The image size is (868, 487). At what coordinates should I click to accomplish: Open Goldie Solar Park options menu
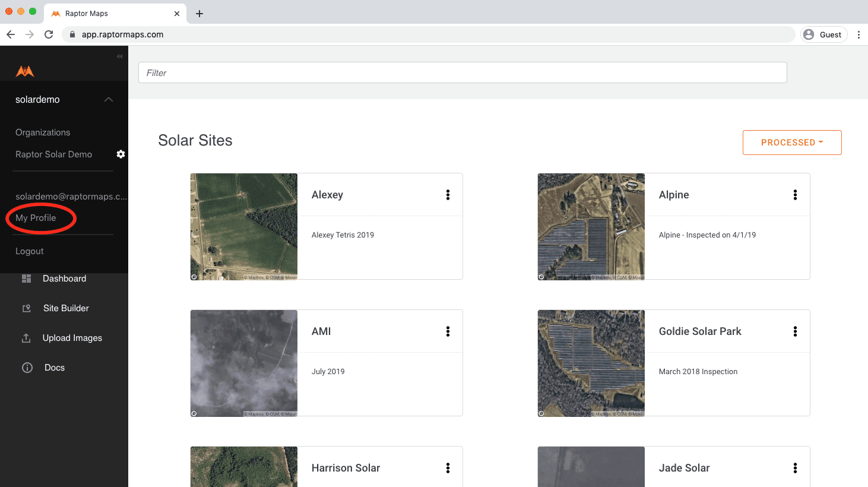[x=795, y=331]
